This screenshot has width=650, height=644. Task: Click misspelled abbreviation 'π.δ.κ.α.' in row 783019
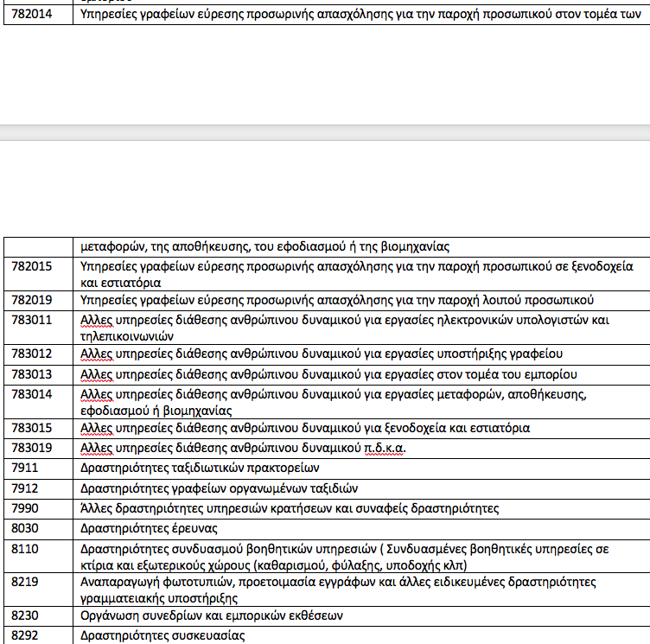(385, 449)
